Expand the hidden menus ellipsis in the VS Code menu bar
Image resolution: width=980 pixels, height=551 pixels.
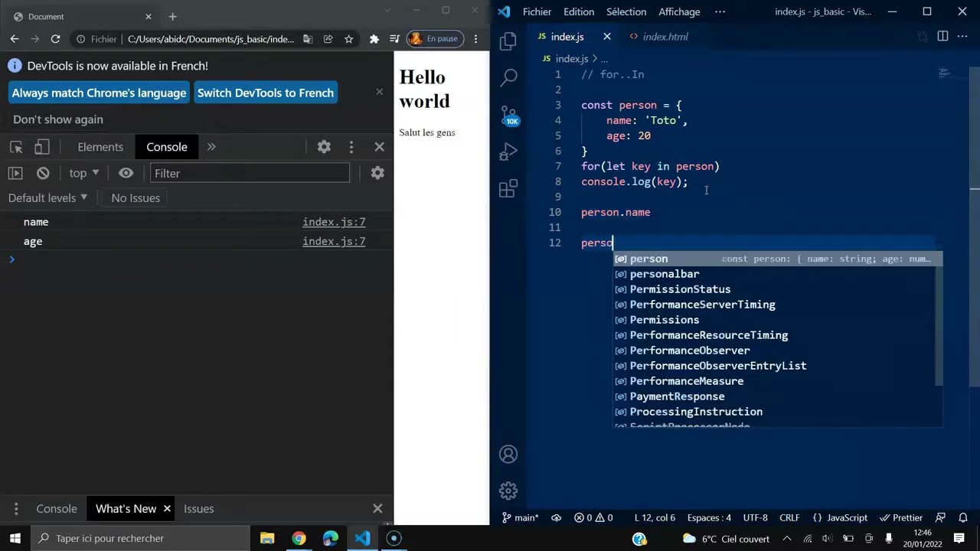pos(720,11)
